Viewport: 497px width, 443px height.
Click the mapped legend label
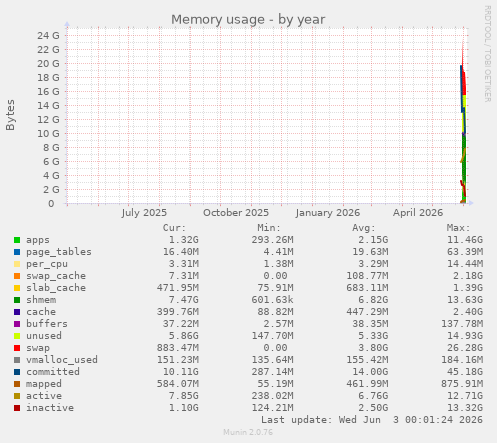(44, 384)
